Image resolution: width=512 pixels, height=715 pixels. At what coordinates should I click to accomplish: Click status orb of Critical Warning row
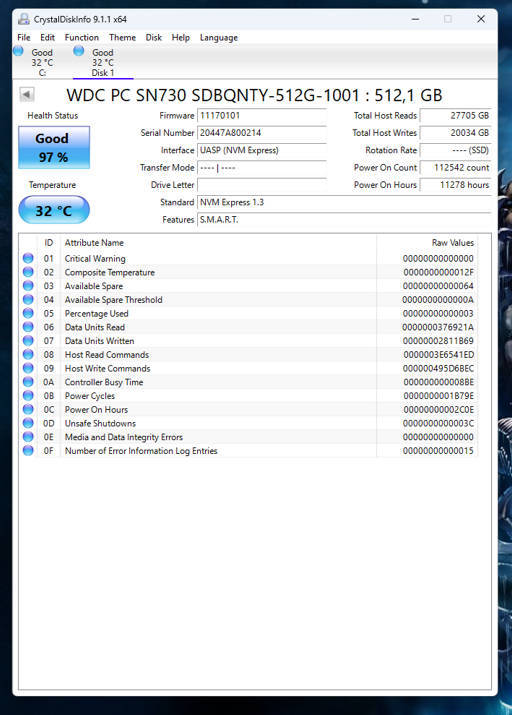pos(28,258)
